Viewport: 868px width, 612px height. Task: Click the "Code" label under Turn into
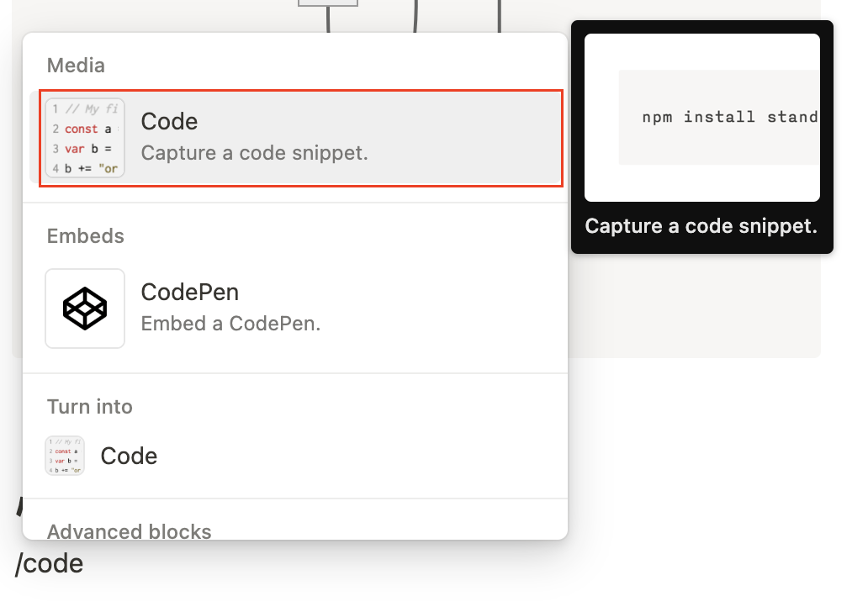(129, 456)
